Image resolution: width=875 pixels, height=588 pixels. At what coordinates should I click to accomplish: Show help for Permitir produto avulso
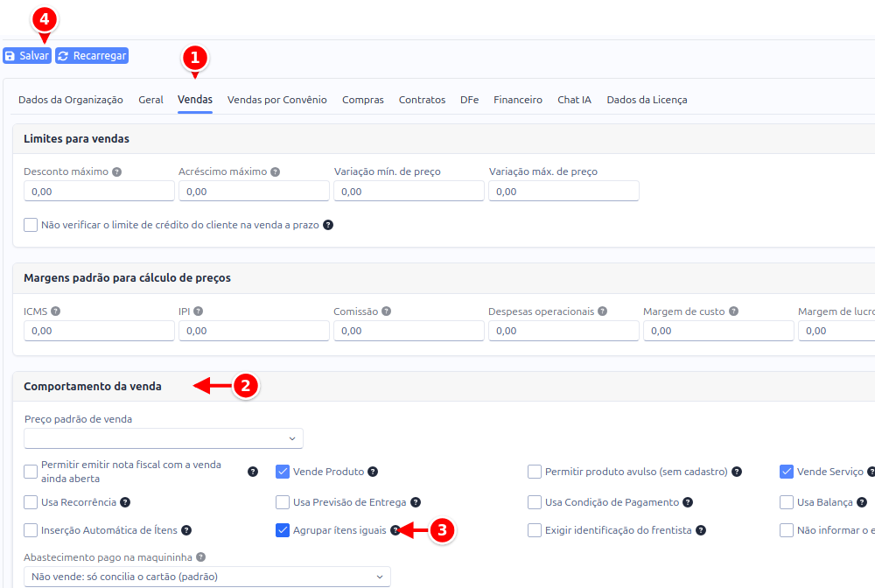737,472
